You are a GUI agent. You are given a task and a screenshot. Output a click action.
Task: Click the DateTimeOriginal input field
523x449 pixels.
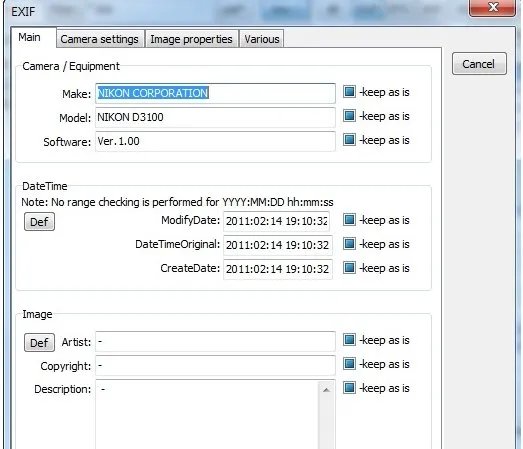pyautogui.click(x=278, y=245)
